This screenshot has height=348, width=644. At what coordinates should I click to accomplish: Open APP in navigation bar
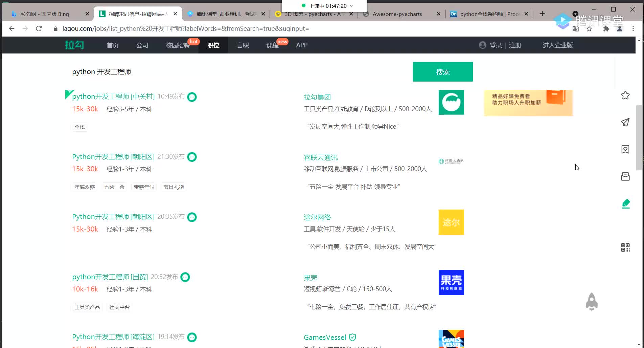pyautogui.click(x=302, y=45)
